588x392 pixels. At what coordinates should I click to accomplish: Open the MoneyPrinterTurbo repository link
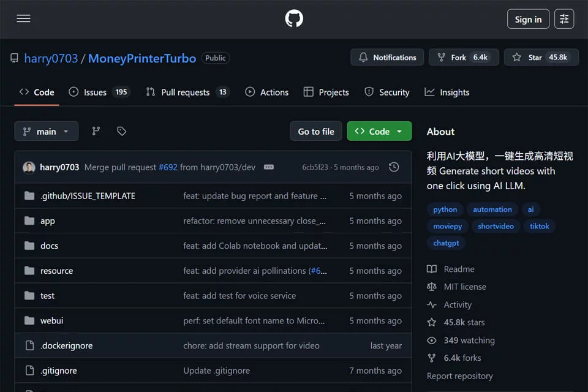click(142, 59)
